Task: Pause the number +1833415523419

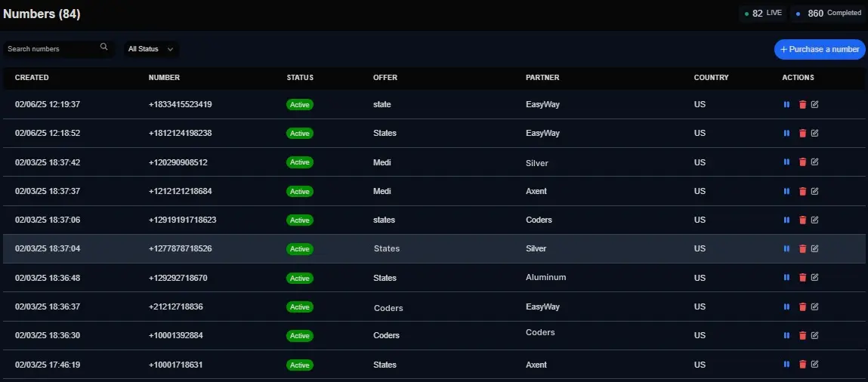Action: (x=786, y=104)
